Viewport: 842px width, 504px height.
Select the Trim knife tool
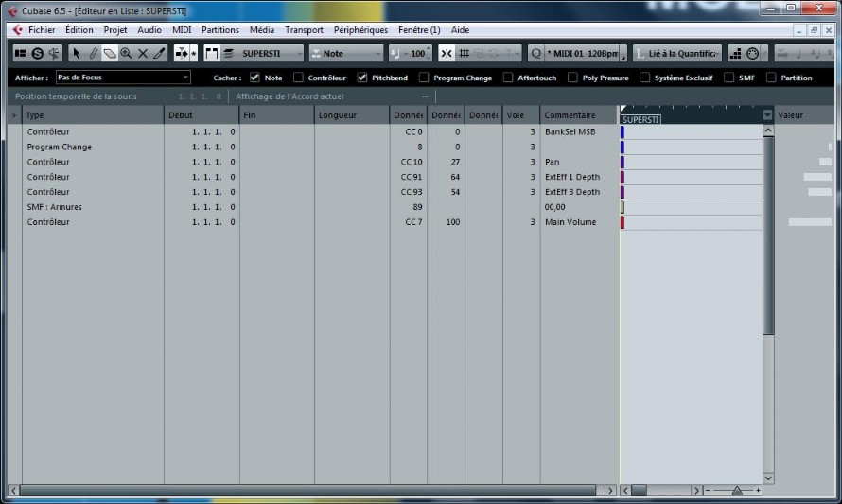coord(160,53)
